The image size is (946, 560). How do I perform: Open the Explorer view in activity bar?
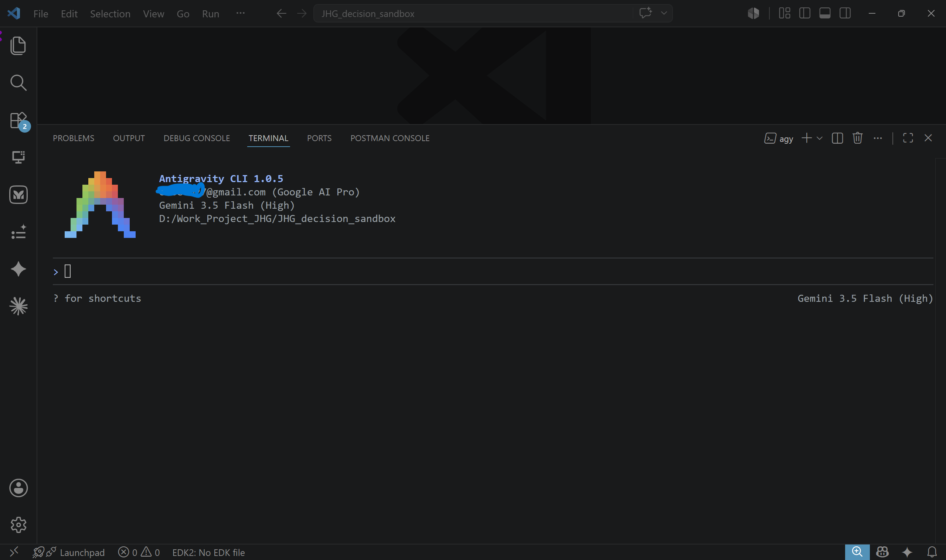(x=18, y=46)
